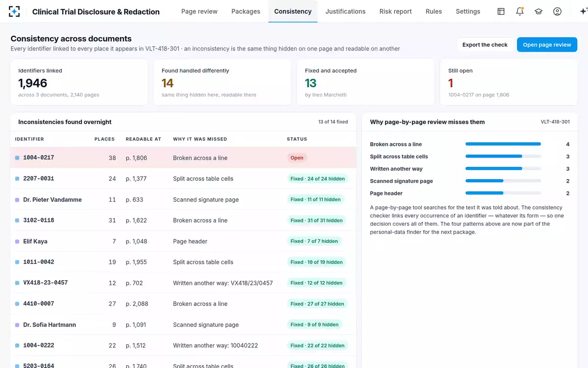The height and width of the screenshot is (368, 588).
Task: Switch to the Page review tab
Action: [199, 11]
